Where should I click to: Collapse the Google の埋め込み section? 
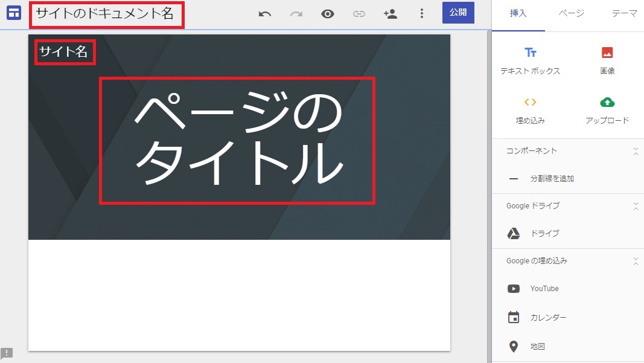coord(636,261)
